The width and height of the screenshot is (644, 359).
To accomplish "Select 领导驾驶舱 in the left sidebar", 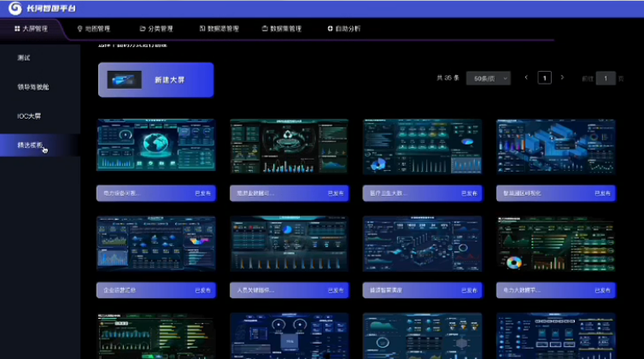I will 34,86.
